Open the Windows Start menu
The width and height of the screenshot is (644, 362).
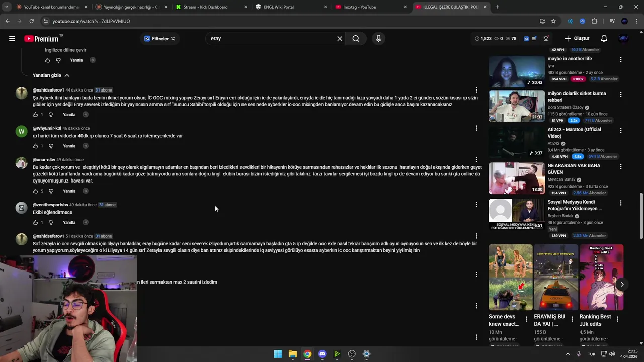coord(278,354)
